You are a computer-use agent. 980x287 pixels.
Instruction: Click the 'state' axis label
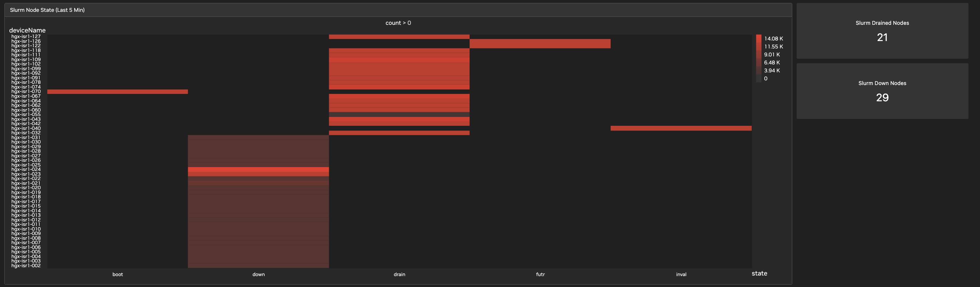point(759,273)
